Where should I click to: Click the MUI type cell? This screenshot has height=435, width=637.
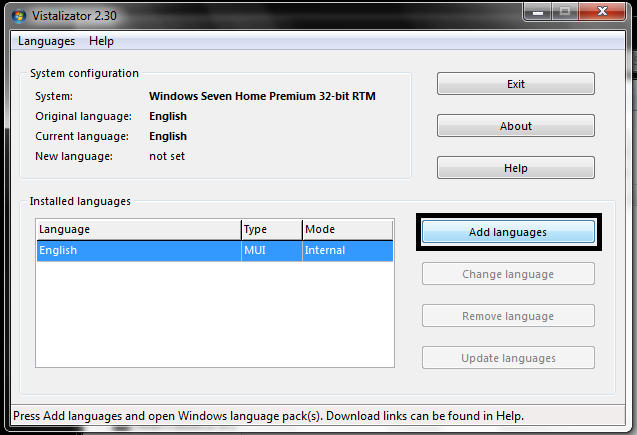pyautogui.click(x=272, y=251)
